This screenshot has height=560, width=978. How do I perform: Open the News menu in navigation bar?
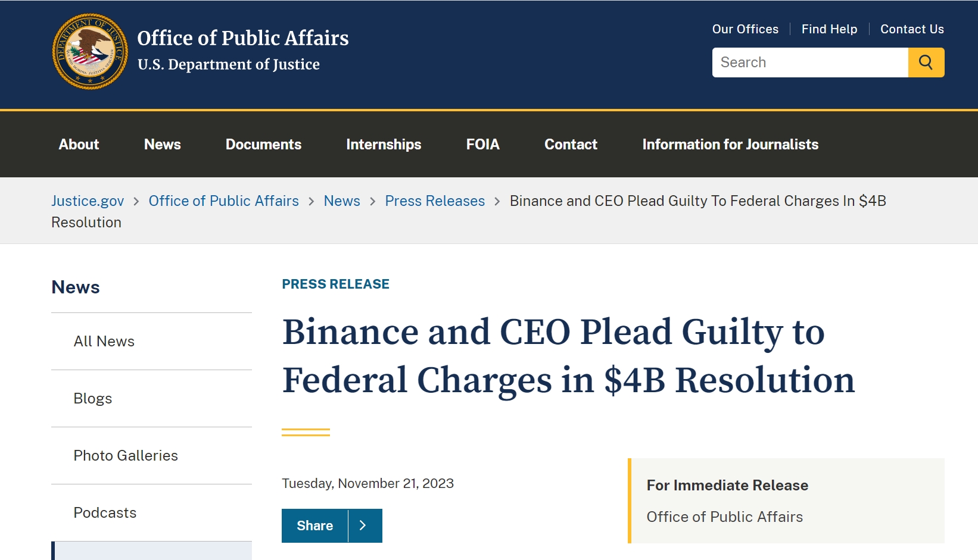click(x=162, y=145)
